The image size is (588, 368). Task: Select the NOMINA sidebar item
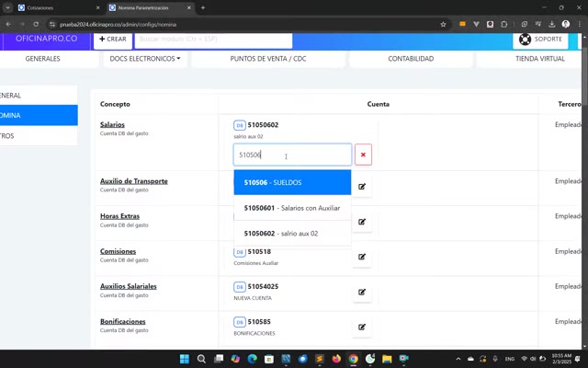(x=39, y=115)
